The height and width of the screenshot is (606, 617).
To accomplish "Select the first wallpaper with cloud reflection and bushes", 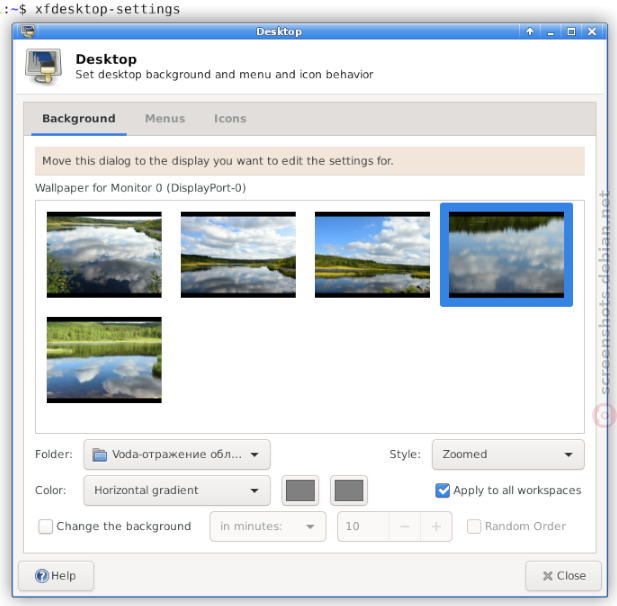I will click(104, 255).
